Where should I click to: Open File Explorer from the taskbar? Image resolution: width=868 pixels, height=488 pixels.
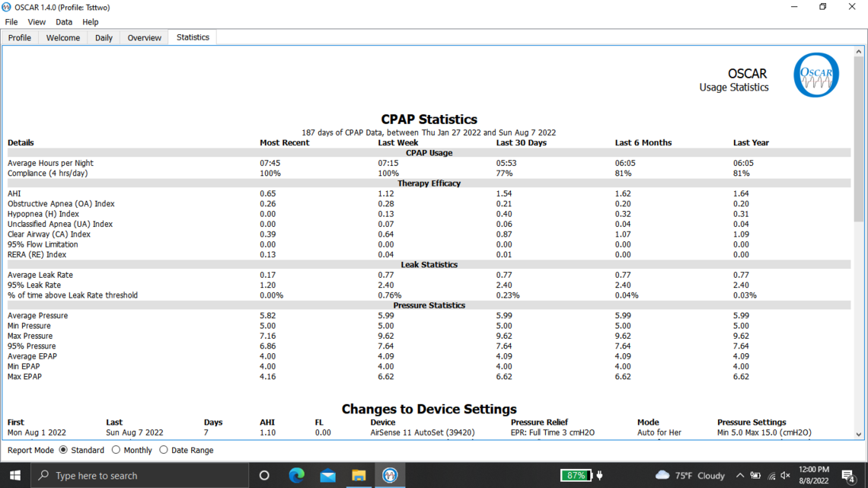(x=359, y=475)
